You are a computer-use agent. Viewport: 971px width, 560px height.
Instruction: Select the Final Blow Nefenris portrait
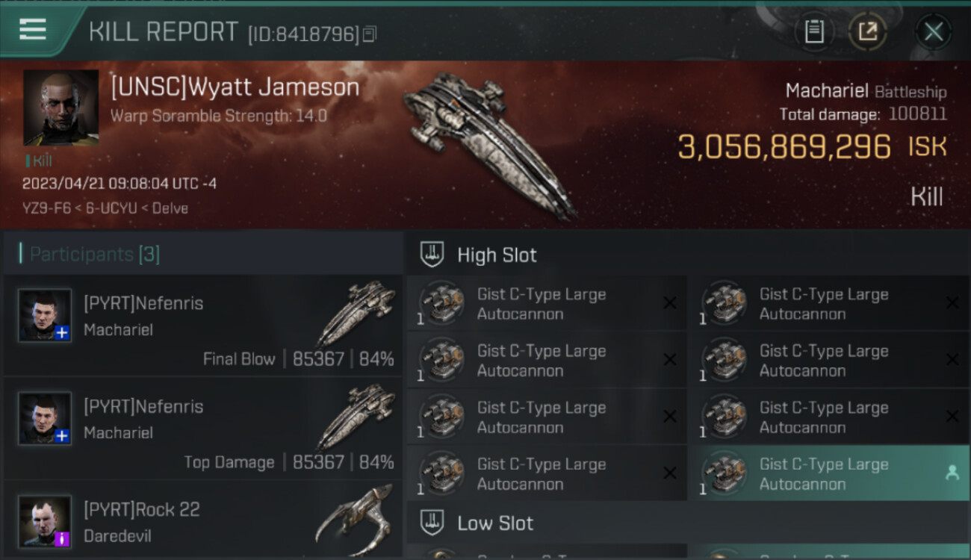[45, 316]
